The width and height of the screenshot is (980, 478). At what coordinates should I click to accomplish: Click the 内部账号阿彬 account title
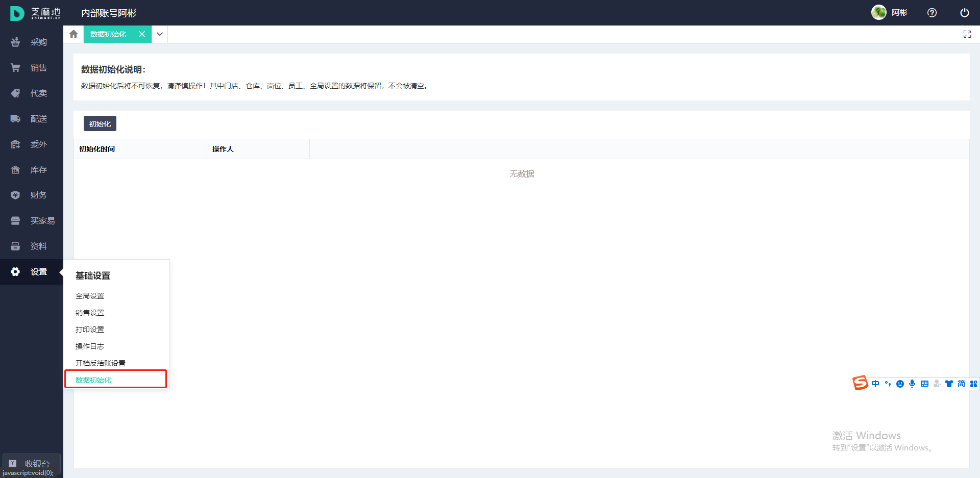(109, 13)
